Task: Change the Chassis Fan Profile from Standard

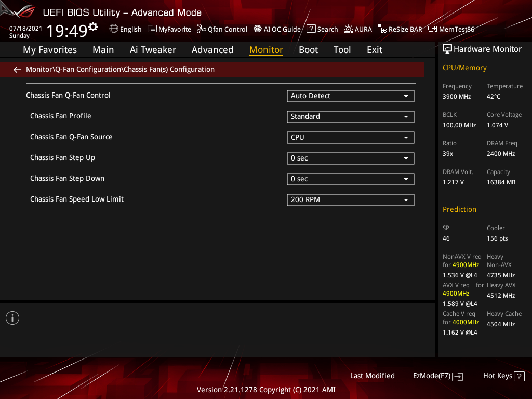Action: pyautogui.click(x=350, y=116)
